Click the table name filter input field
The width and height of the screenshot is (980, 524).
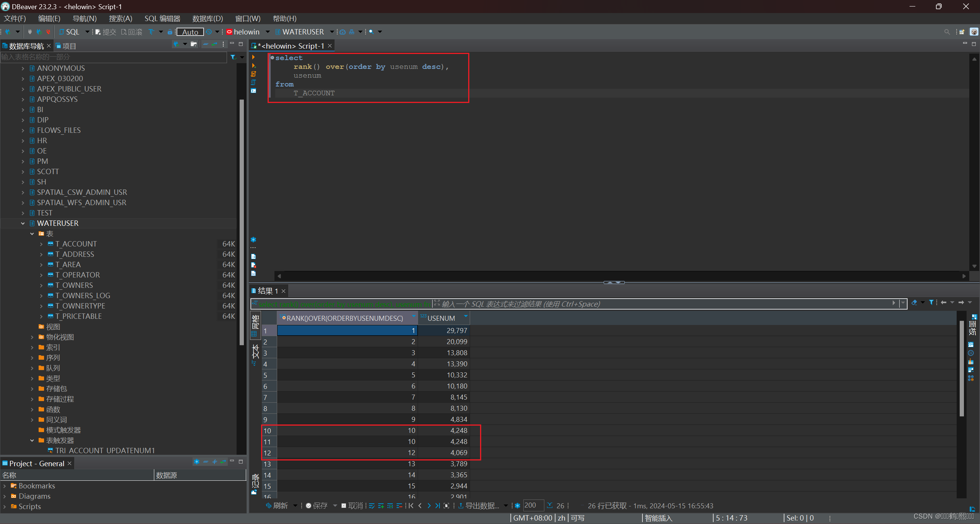(x=113, y=57)
